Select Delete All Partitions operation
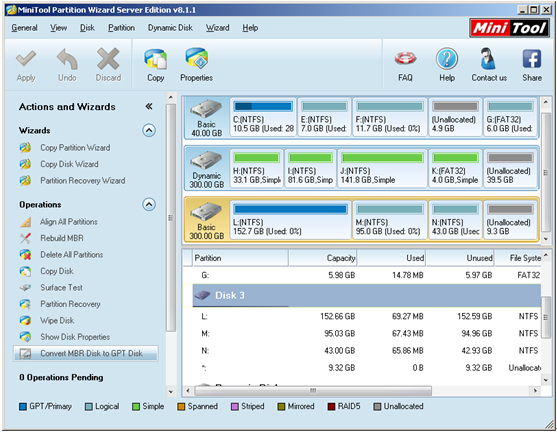 click(71, 255)
